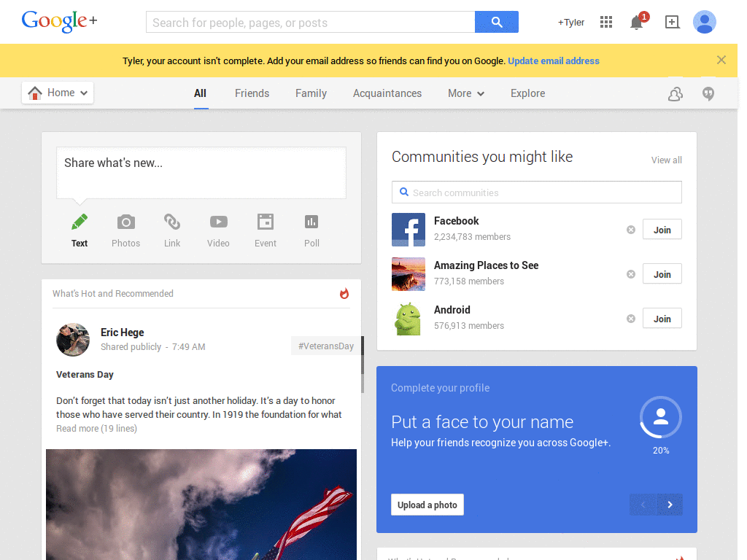Dismiss the Amazing Places to See suggestion
This screenshot has width=747, height=560.
click(631, 274)
